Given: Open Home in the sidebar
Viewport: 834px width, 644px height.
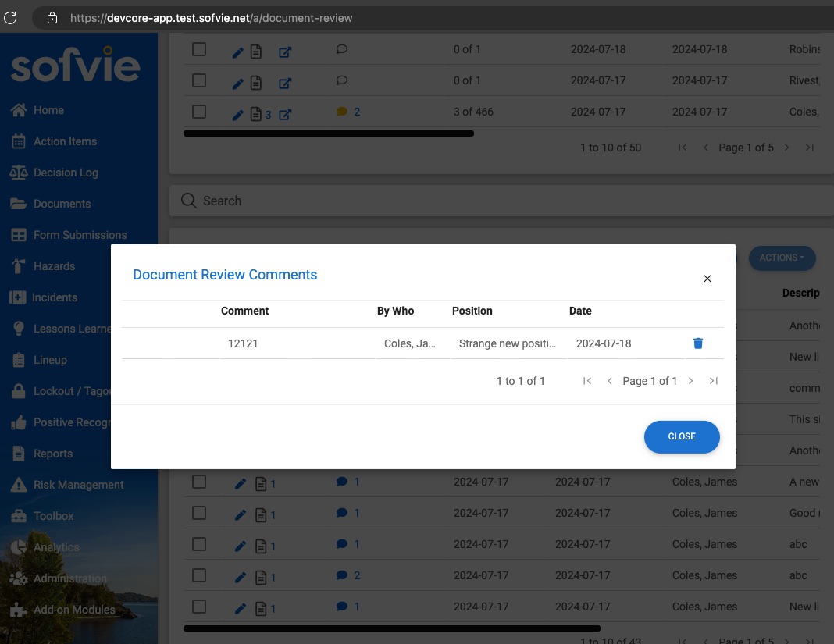Looking at the screenshot, I should 48,110.
